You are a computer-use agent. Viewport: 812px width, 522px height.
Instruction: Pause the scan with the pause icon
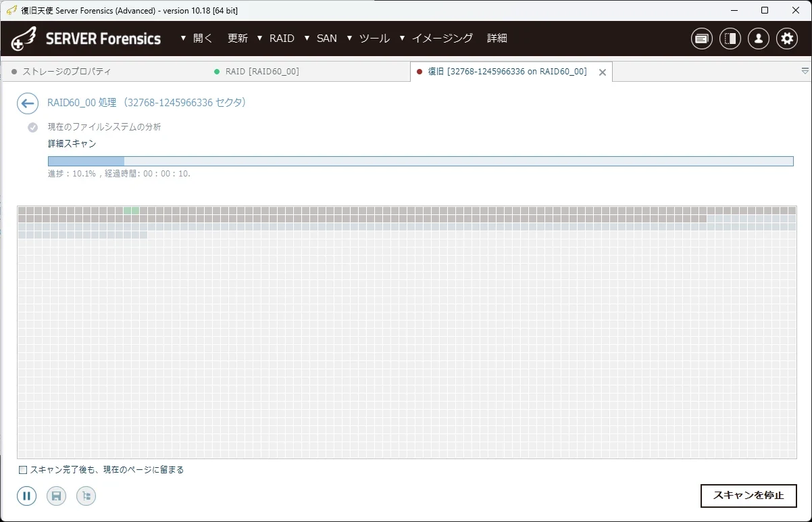tap(27, 496)
